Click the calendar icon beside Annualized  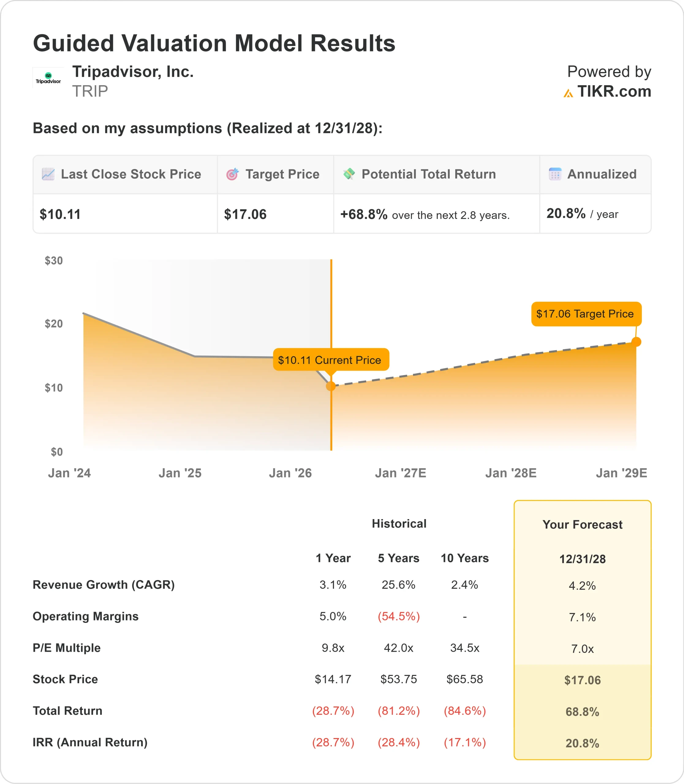pyautogui.click(x=555, y=174)
